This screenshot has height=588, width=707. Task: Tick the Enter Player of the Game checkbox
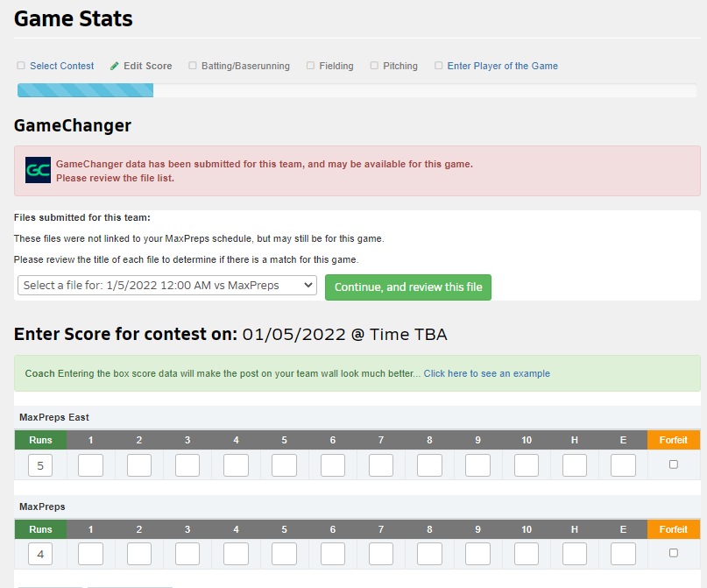[438, 66]
